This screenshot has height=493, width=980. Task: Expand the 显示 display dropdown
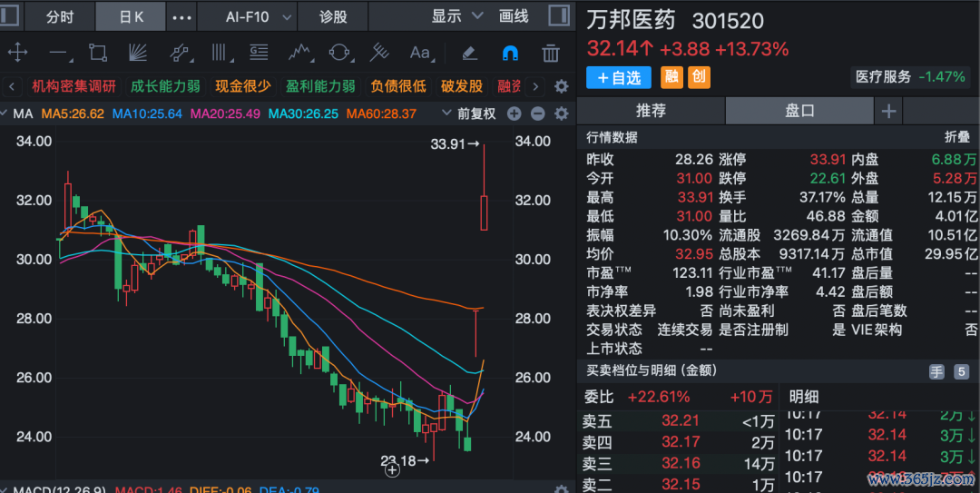[x=456, y=16]
